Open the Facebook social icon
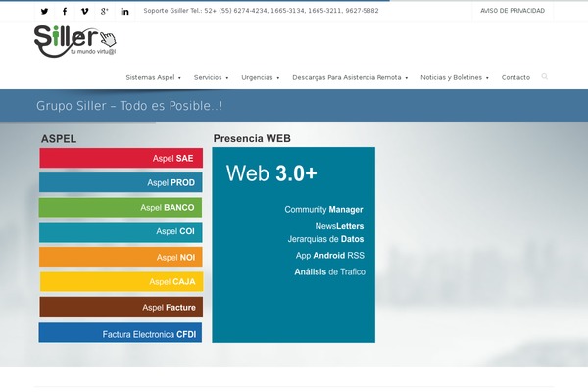This screenshot has width=588, height=392. (x=65, y=11)
